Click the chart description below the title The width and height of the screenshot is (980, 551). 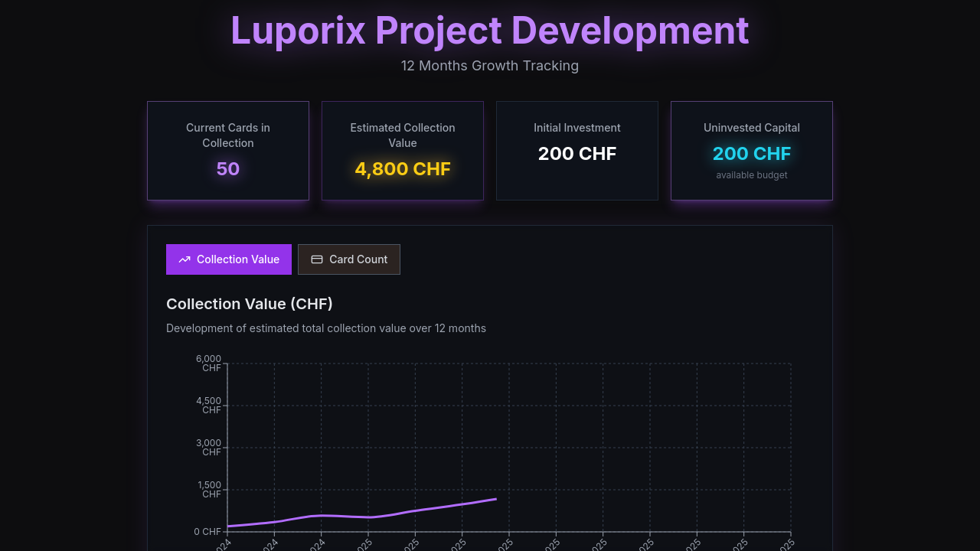tap(326, 328)
